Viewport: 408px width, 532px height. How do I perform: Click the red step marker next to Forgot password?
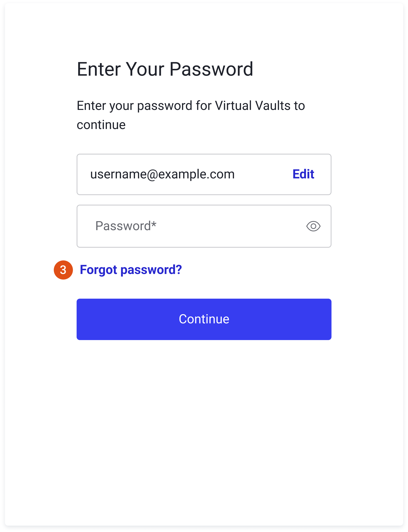click(x=63, y=270)
